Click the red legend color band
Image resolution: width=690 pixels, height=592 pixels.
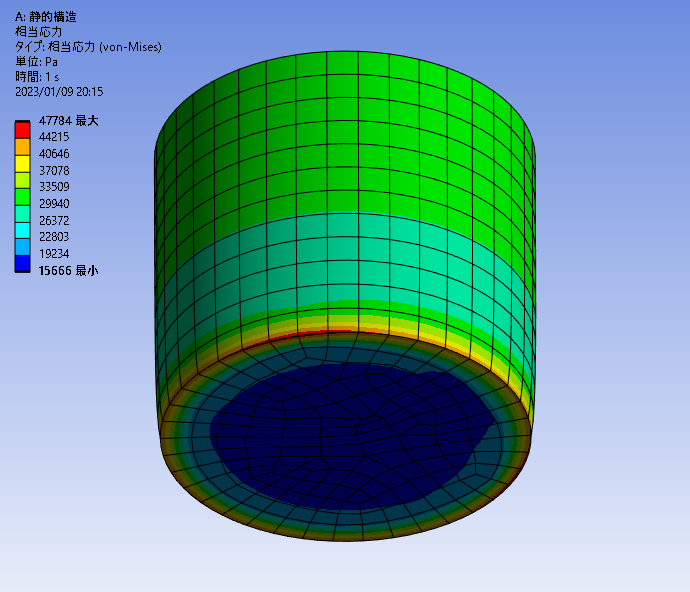(22, 130)
